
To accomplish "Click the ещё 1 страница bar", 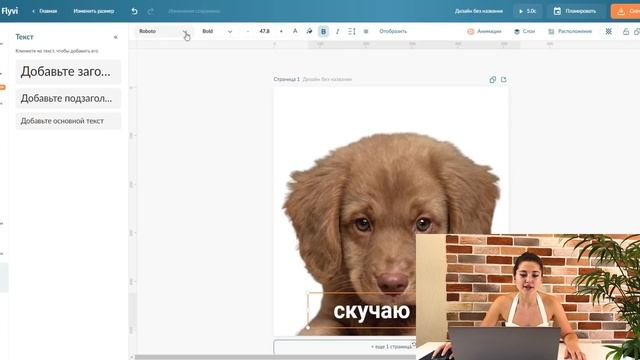I will point(345,347).
